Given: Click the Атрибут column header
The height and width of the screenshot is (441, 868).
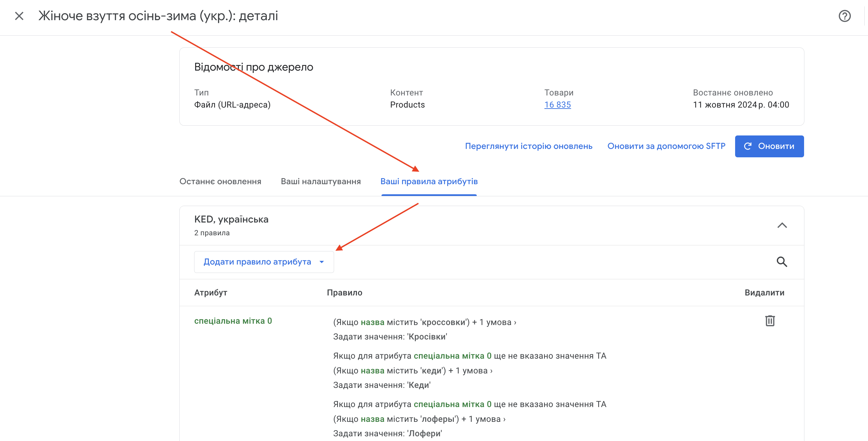Looking at the screenshot, I should 211,292.
